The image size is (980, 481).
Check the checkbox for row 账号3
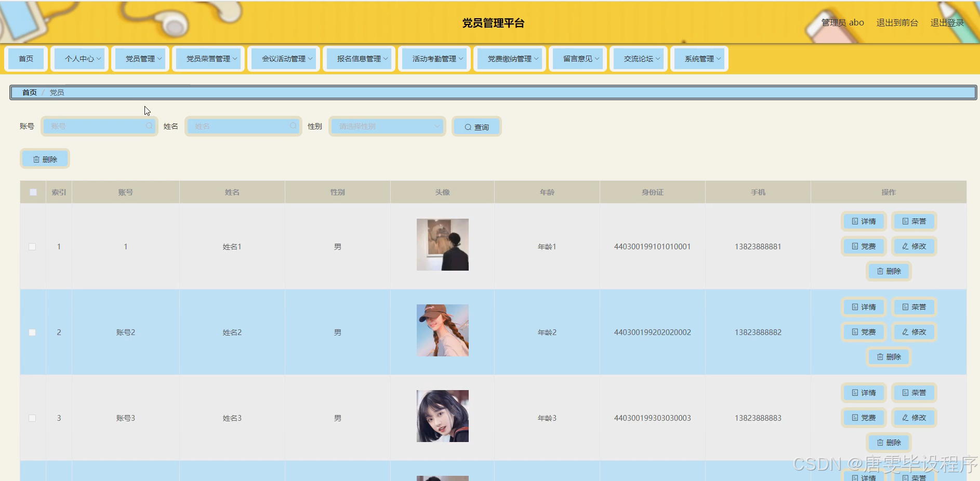[x=32, y=418]
